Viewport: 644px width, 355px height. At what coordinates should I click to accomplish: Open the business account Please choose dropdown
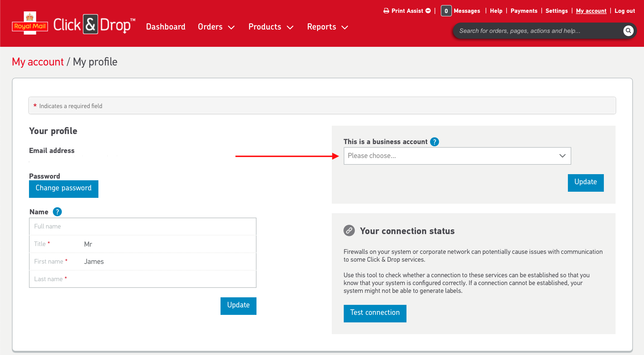click(x=457, y=156)
